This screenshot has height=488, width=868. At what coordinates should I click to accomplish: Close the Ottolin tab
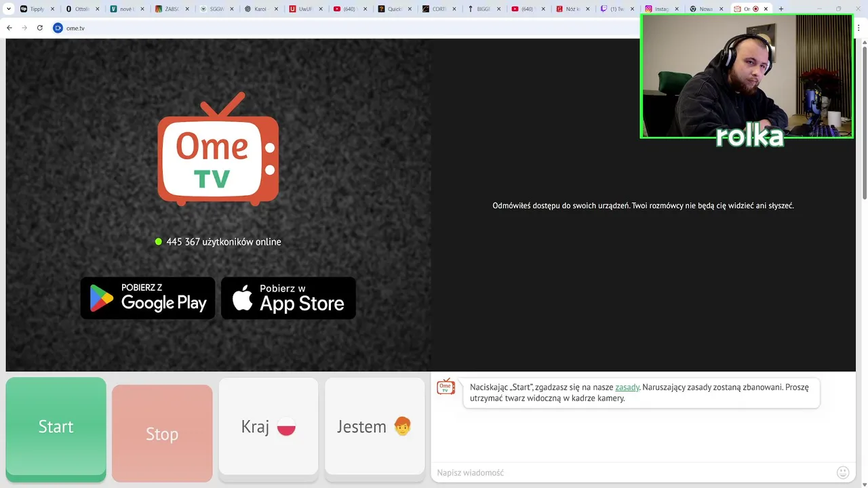click(x=97, y=9)
